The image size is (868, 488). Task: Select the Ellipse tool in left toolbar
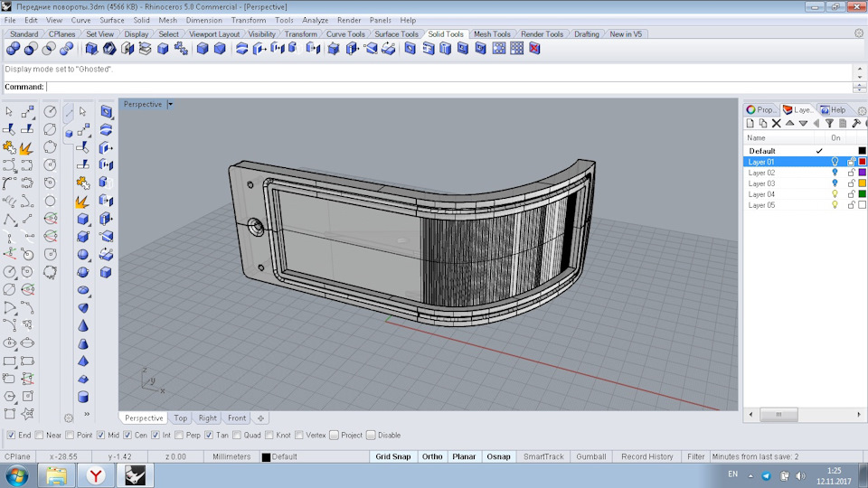coord(9,343)
